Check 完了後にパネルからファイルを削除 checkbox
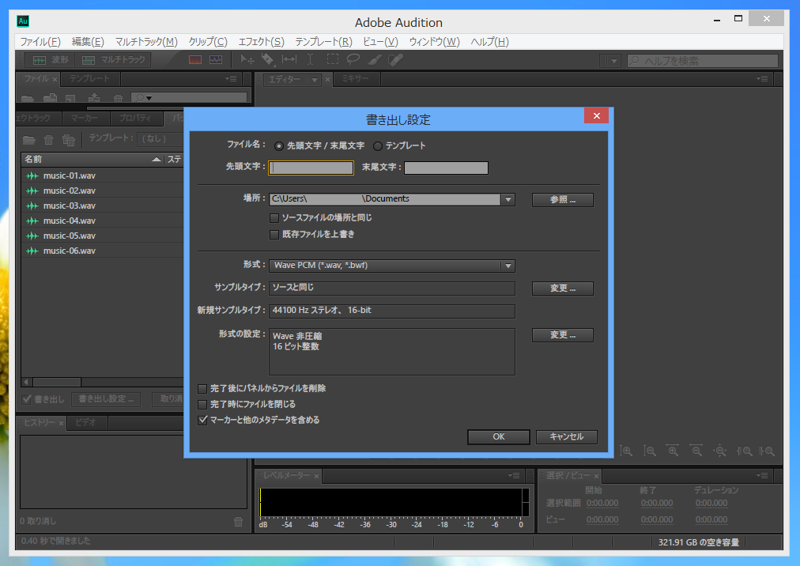Image resolution: width=800 pixels, height=566 pixels. (203, 388)
